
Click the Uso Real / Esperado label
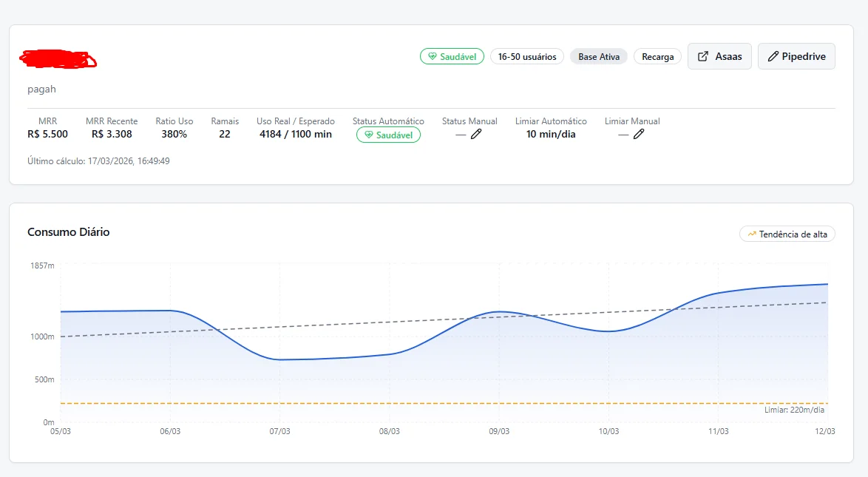(296, 121)
